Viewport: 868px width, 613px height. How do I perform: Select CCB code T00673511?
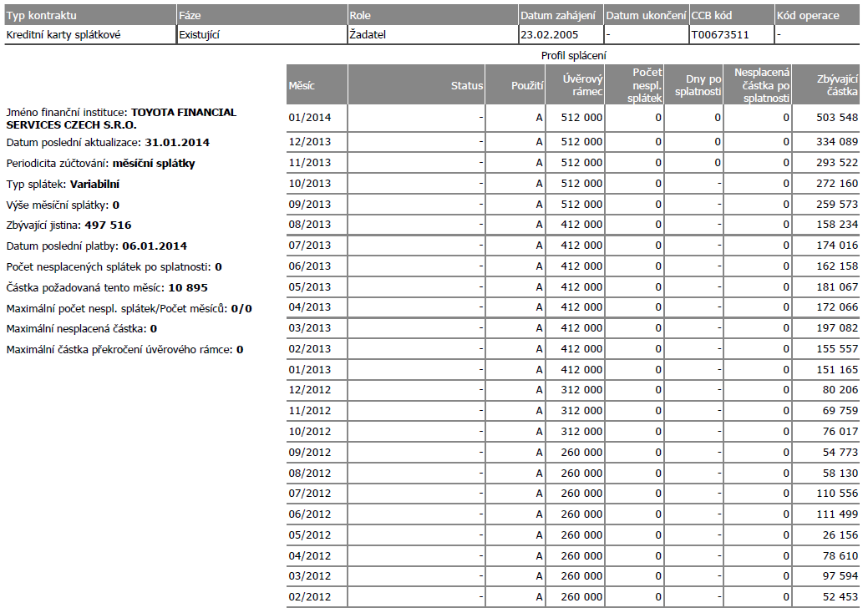coord(732,35)
